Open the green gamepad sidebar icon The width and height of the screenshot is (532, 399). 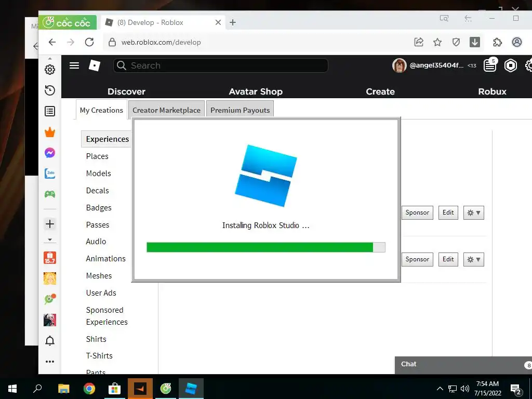tap(50, 194)
